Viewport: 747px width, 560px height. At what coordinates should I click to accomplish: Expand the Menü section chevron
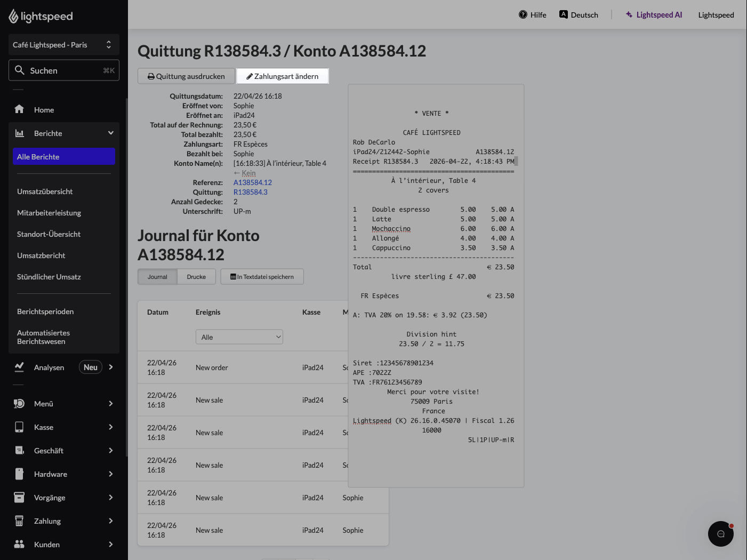(111, 403)
